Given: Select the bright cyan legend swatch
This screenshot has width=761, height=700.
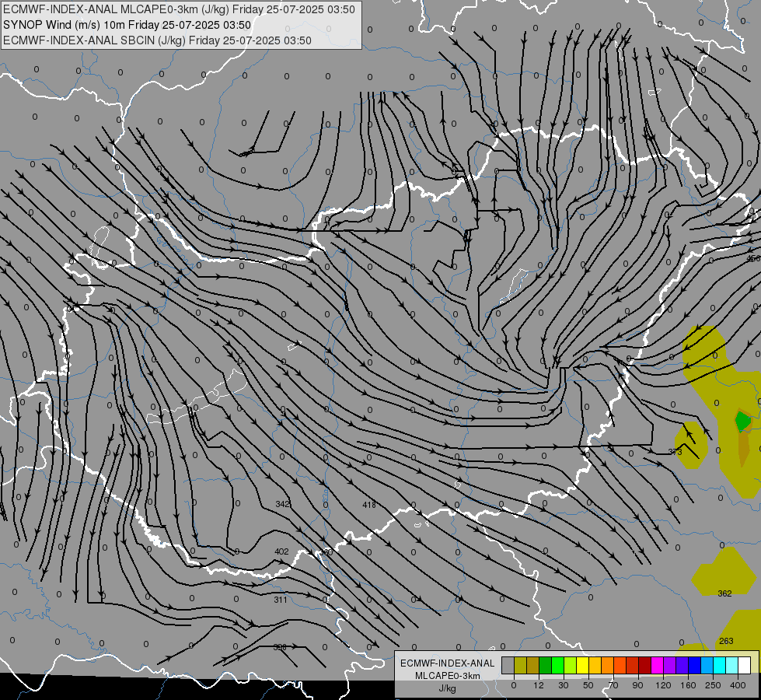Looking at the screenshot, I should pos(719,665).
